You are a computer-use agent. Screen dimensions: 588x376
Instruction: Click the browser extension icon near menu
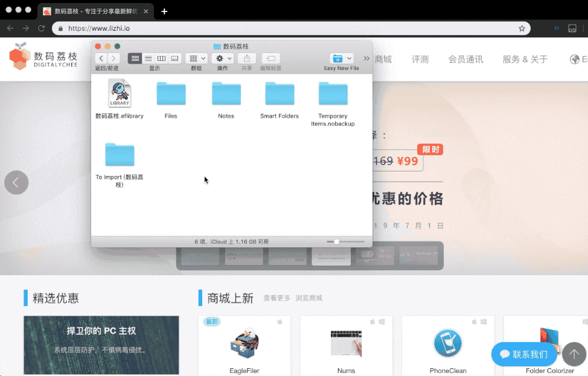(572, 28)
